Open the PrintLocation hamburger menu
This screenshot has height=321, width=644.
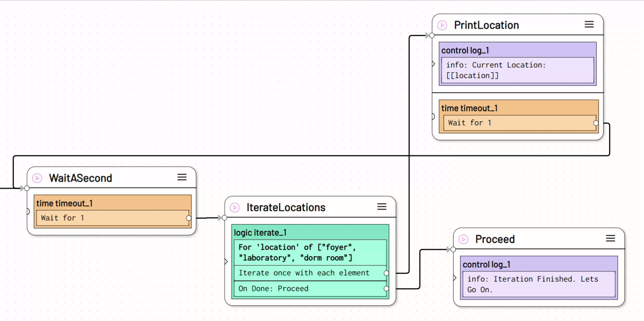pyautogui.click(x=589, y=24)
